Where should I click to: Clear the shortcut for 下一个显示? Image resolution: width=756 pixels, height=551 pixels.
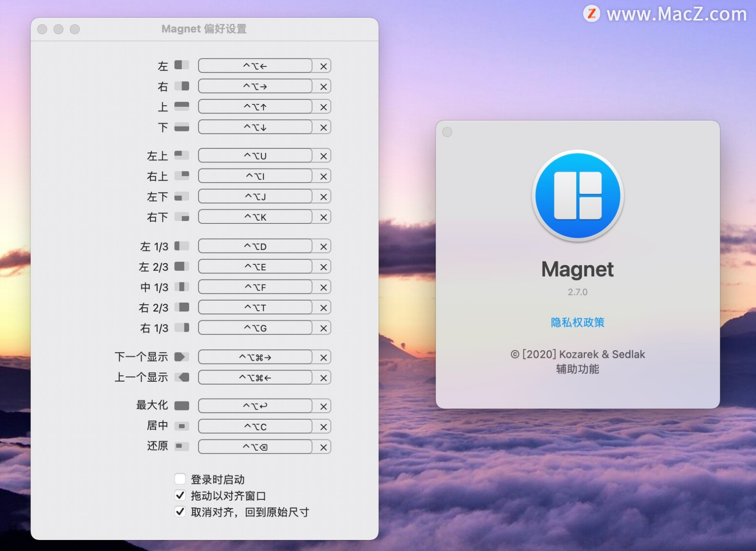tap(323, 358)
